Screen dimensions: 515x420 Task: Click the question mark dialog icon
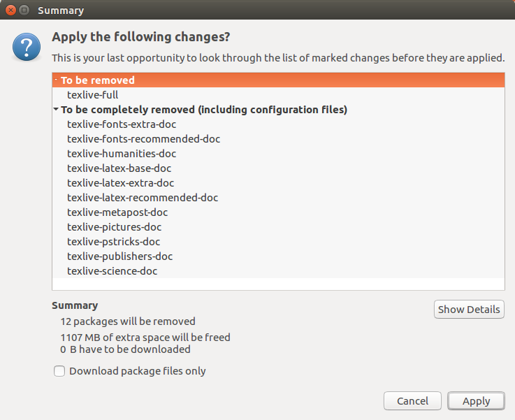click(26, 48)
